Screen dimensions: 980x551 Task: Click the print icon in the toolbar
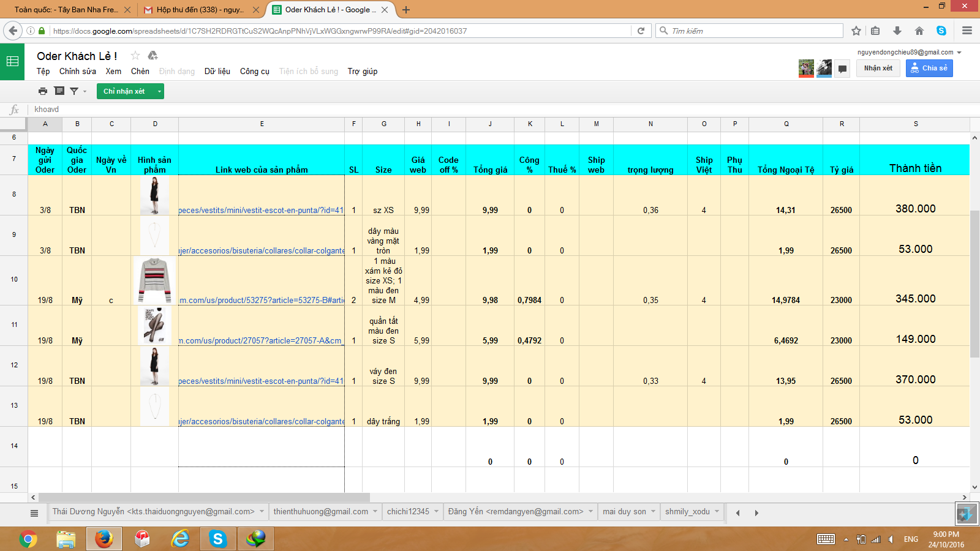click(43, 91)
